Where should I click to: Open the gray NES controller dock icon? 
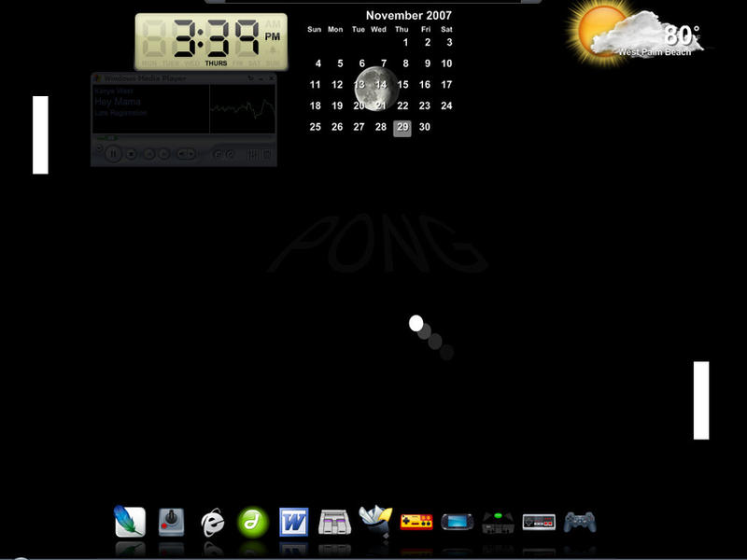[539, 522]
